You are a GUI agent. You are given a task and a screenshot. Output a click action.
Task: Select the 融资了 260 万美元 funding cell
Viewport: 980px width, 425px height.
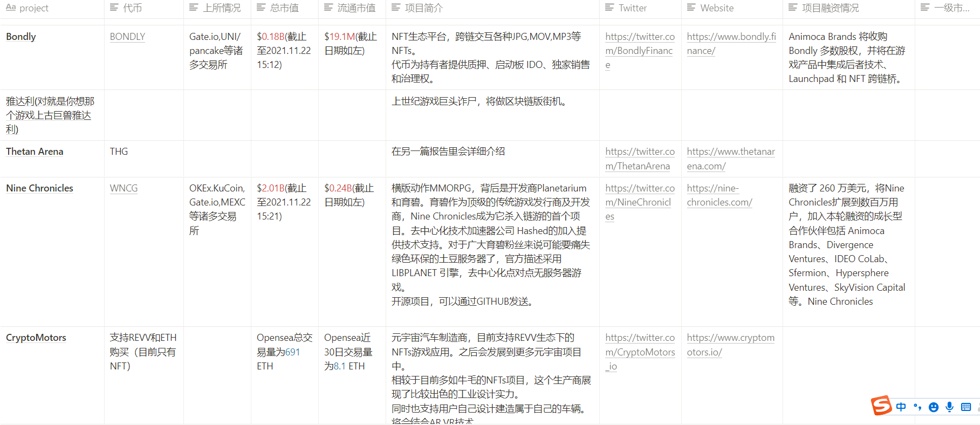tap(849, 252)
